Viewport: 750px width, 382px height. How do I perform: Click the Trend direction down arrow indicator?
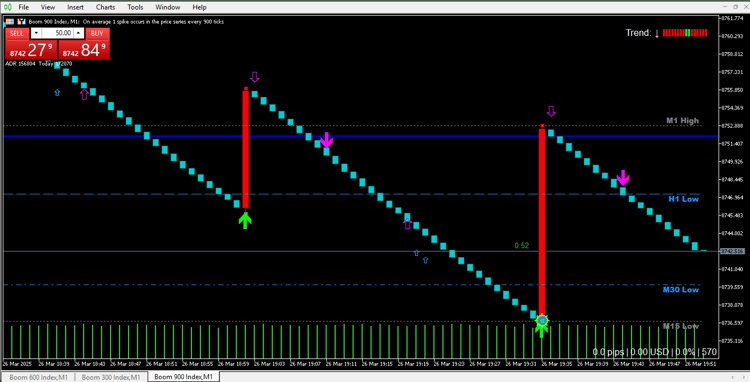tap(657, 33)
